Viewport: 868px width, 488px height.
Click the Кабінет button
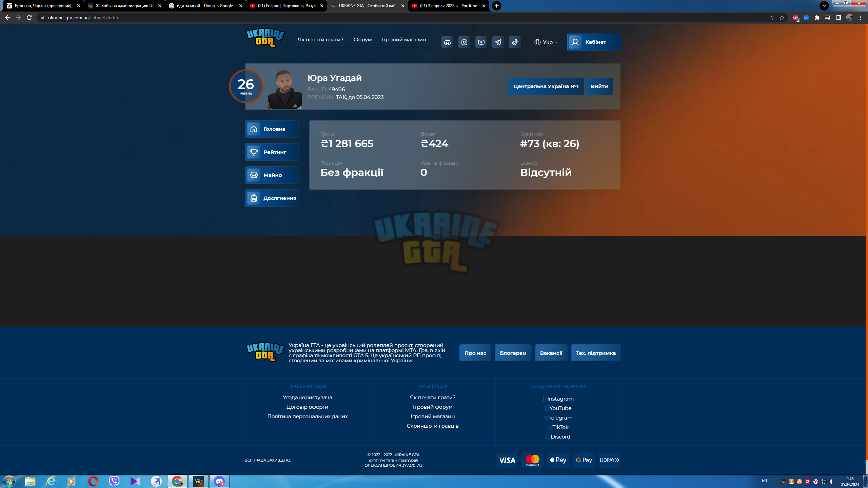click(x=594, y=42)
